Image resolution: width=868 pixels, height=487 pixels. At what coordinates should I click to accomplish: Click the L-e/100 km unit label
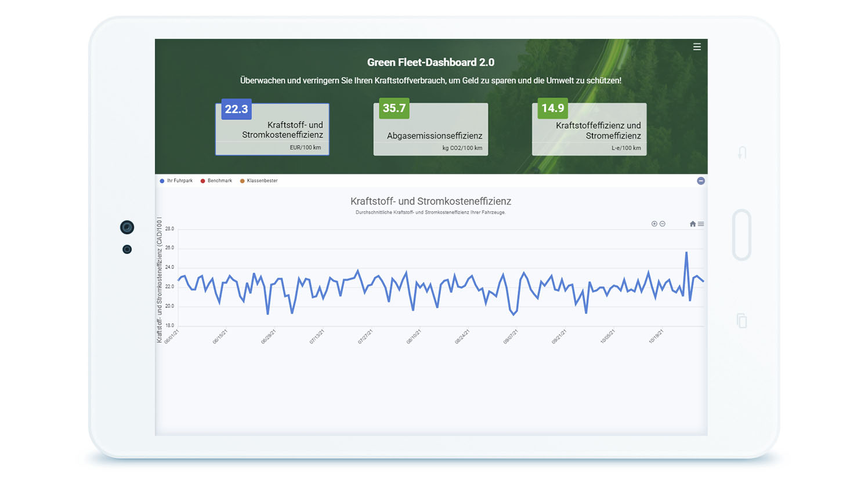pyautogui.click(x=626, y=148)
